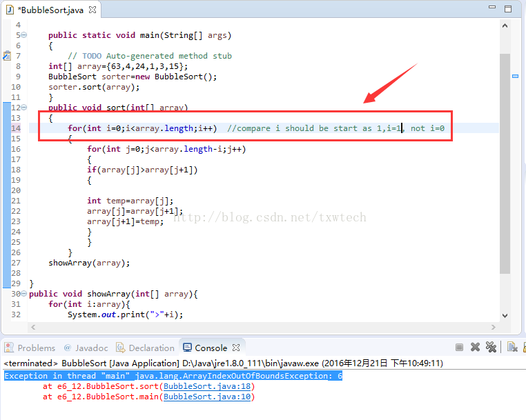
Task: Click the editor vertical scroll down arrow
Action: pos(505,315)
